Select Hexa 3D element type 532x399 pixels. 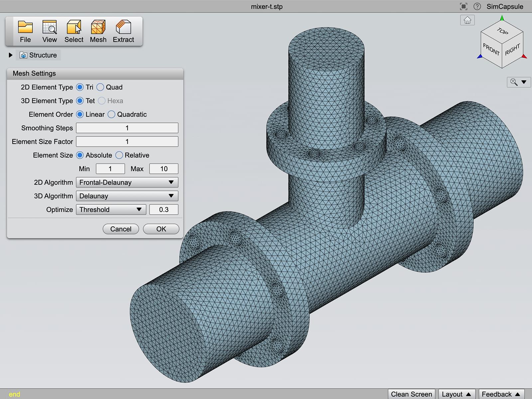pyautogui.click(x=102, y=101)
